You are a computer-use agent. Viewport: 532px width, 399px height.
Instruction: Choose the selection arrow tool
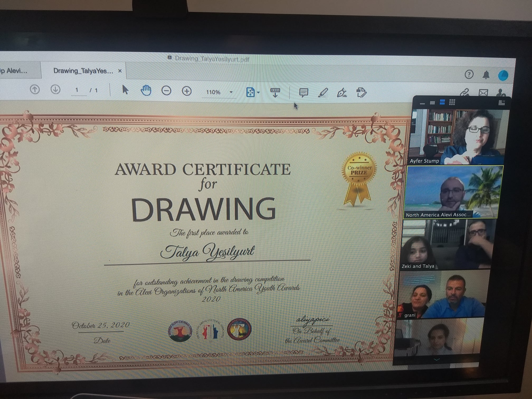(x=125, y=90)
